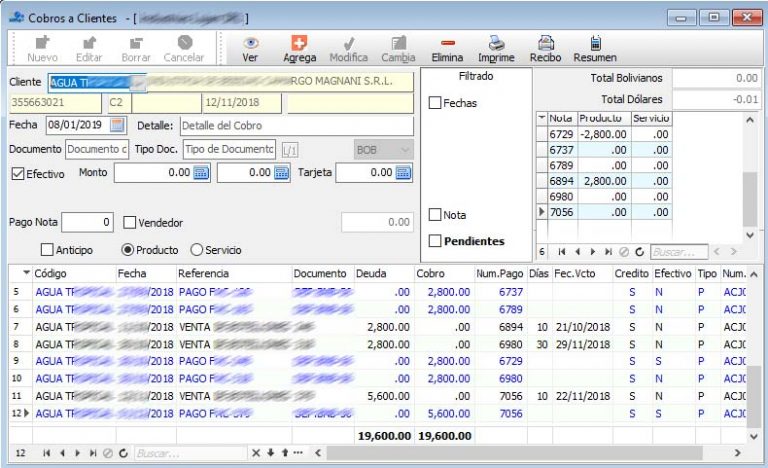This screenshot has height=468, width=768.
Task: Enable the Fechas filter checkbox
Action: coord(435,103)
